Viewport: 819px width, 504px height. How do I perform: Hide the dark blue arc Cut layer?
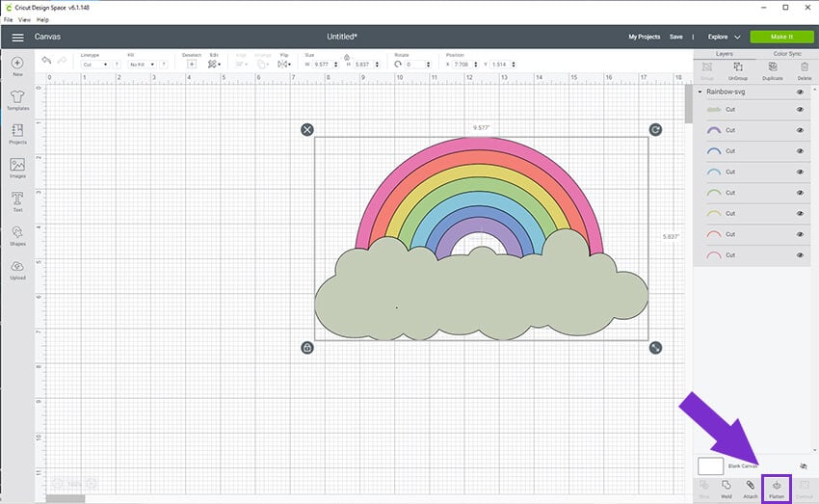(x=800, y=151)
